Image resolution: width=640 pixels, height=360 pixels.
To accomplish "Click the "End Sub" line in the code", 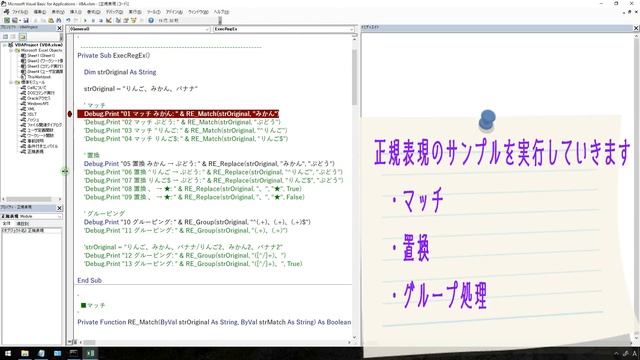I will click(x=89, y=280).
